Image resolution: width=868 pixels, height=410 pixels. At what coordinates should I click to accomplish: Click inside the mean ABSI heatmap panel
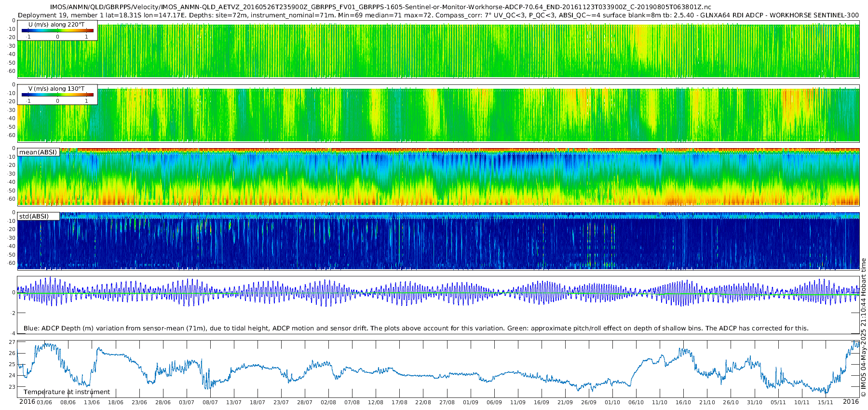pyautogui.click(x=438, y=177)
